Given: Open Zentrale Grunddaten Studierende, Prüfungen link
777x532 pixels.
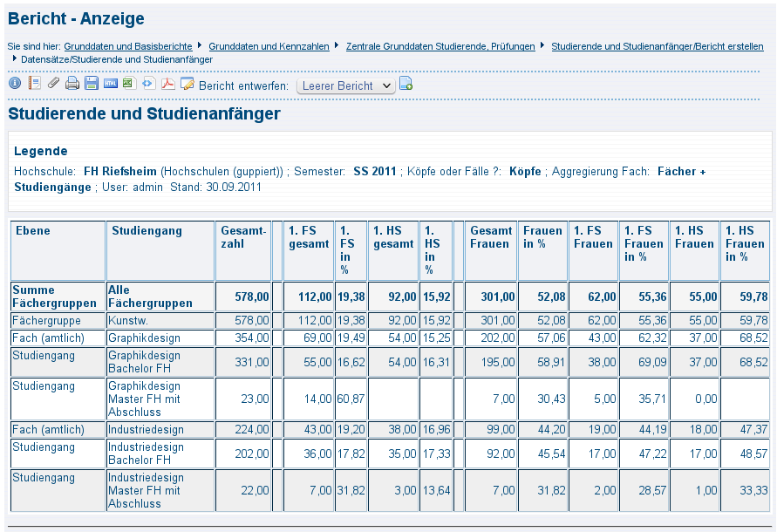Looking at the screenshot, I should click(440, 46).
